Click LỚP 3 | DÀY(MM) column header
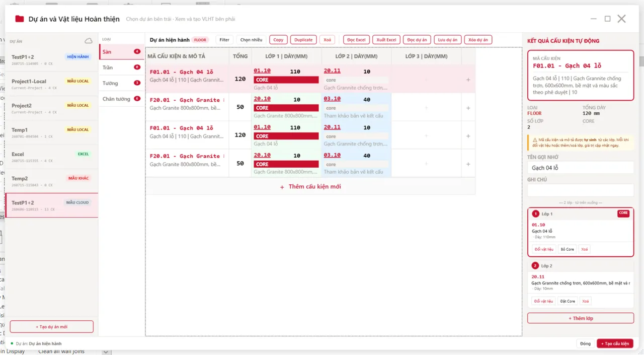The image size is (644, 355). pos(426,56)
